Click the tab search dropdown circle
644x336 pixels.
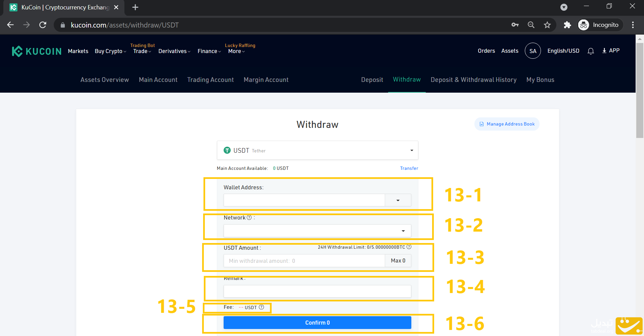pos(564,7)
